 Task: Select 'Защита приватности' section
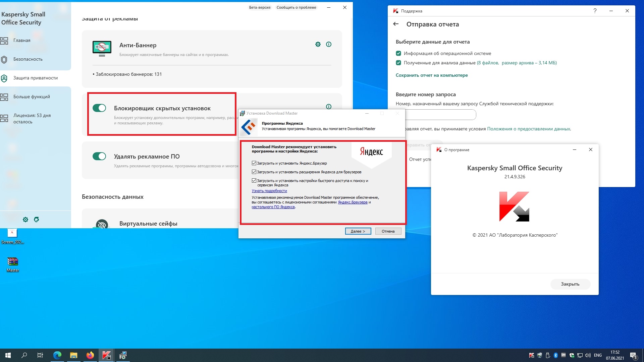point(35,78)
